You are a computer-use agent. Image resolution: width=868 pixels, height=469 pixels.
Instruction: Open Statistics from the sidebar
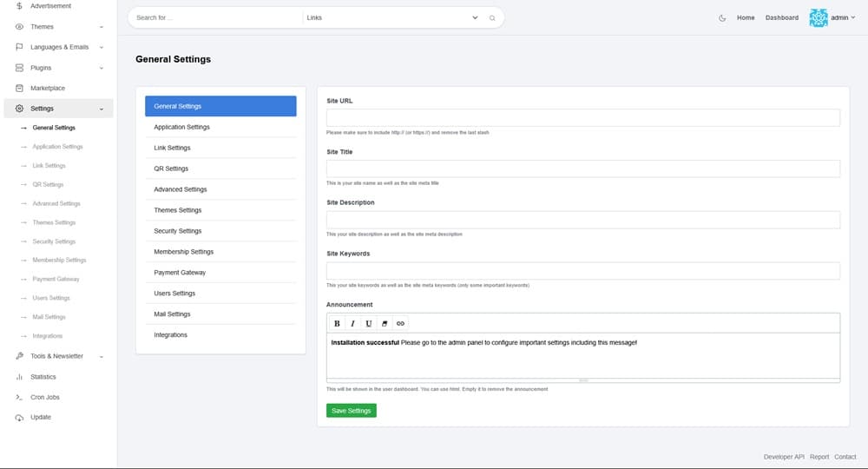point(43,377)
